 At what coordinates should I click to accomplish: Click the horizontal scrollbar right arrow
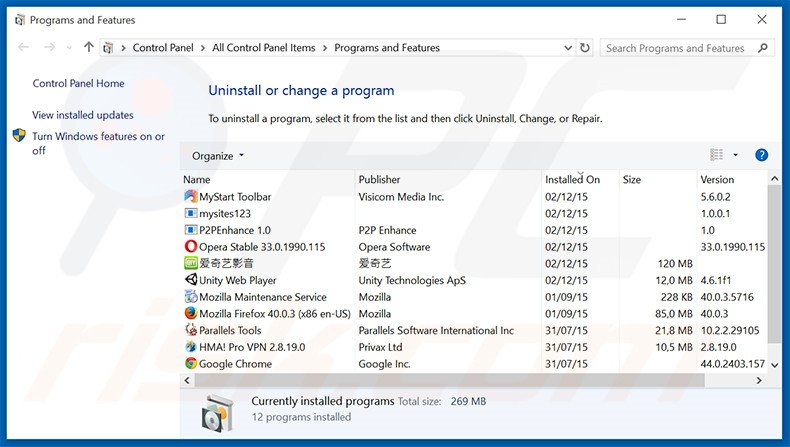click(759, 380)
